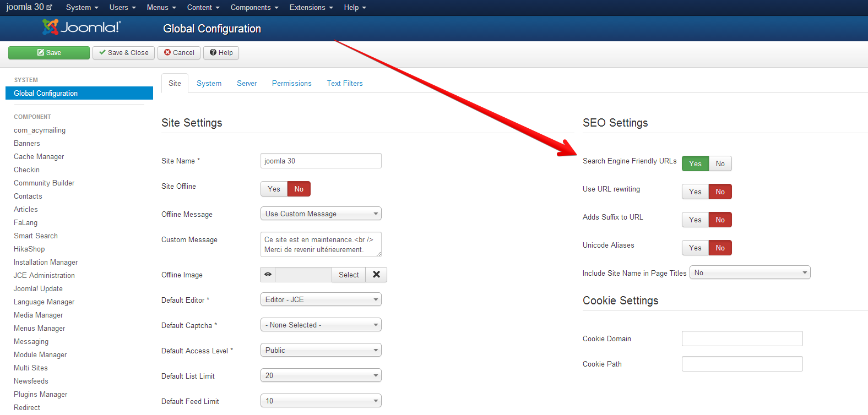868x415 pixels.
Task: Open the joomla 30 site preview link
Action: tap(29, 7)
